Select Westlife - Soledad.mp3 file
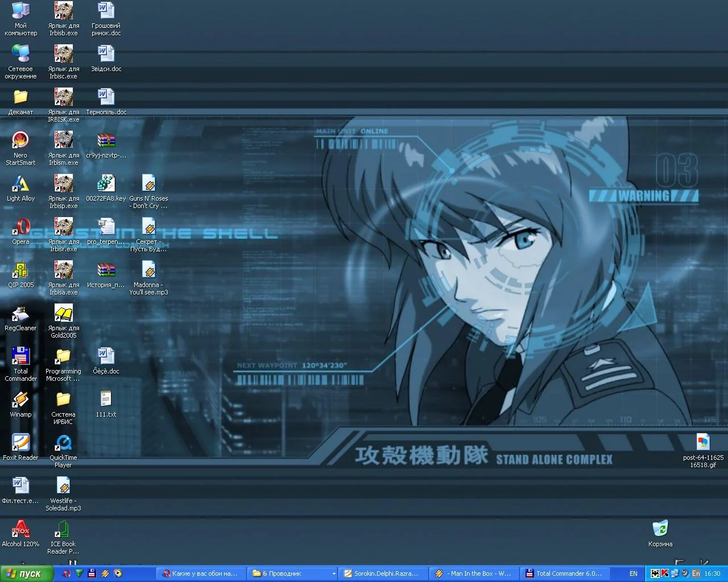 pyautogui.click(x=63, y=494)
